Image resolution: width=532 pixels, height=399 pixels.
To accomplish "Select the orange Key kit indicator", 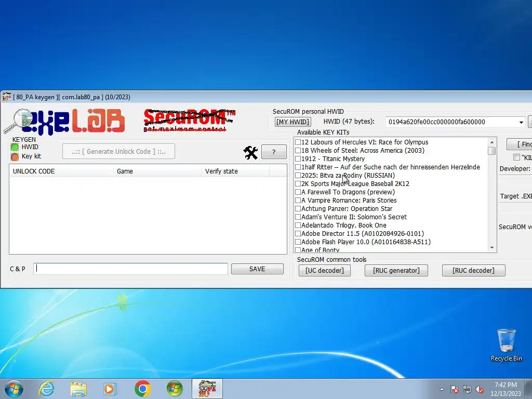I will 15,156.
